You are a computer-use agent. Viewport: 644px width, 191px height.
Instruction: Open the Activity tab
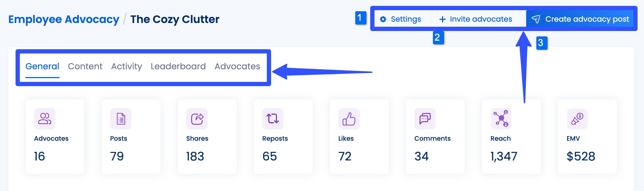click(126, 66)
